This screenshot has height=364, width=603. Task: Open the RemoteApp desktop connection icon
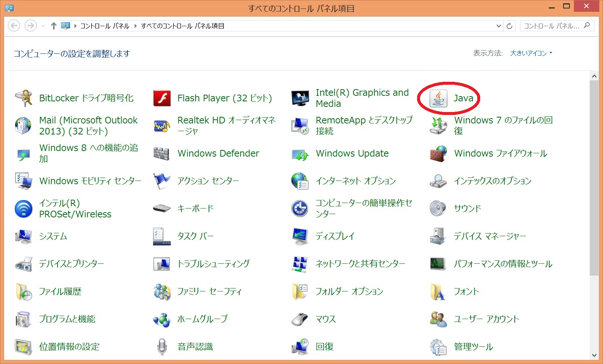300,126
